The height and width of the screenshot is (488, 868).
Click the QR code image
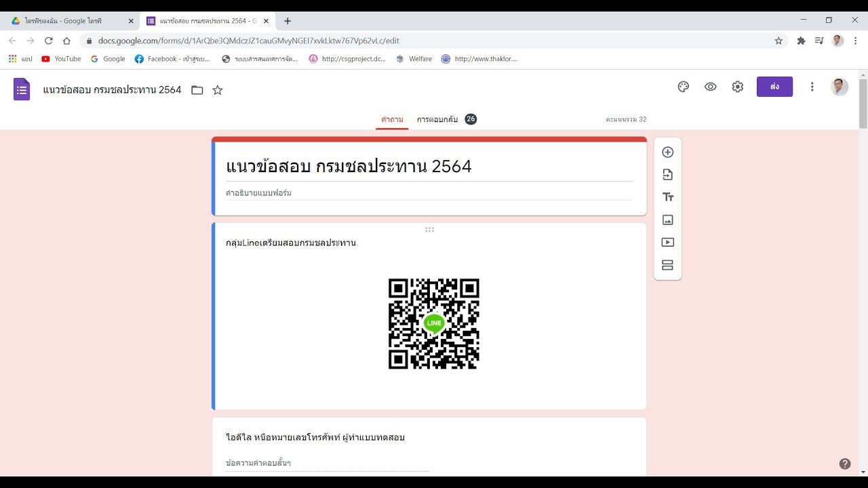pyautogui.click(x=434, y=324)
